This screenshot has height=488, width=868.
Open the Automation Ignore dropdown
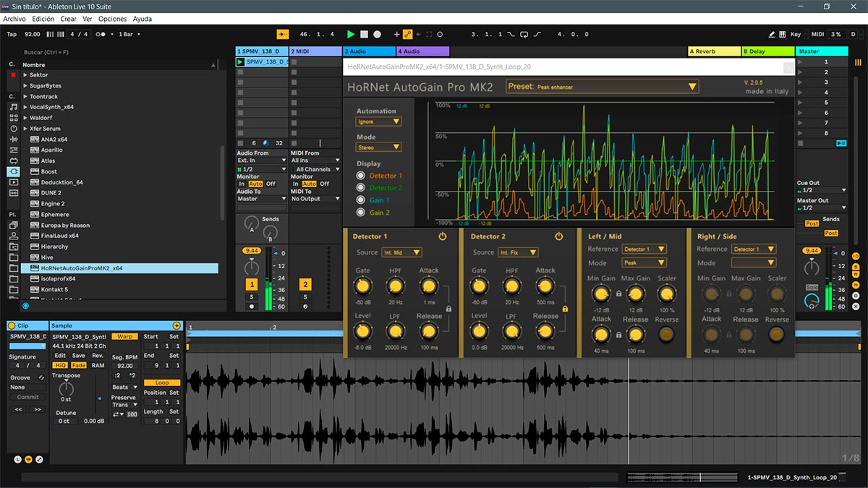coord(378,121)
